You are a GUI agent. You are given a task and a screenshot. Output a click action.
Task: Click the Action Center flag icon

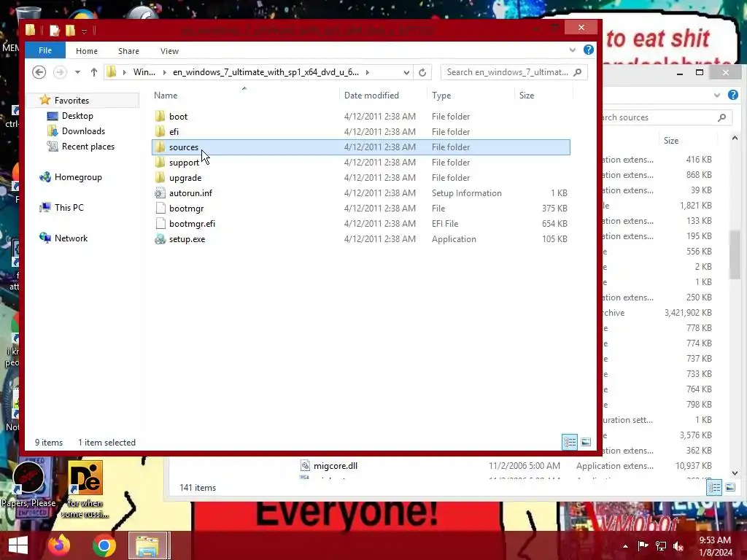643,546
